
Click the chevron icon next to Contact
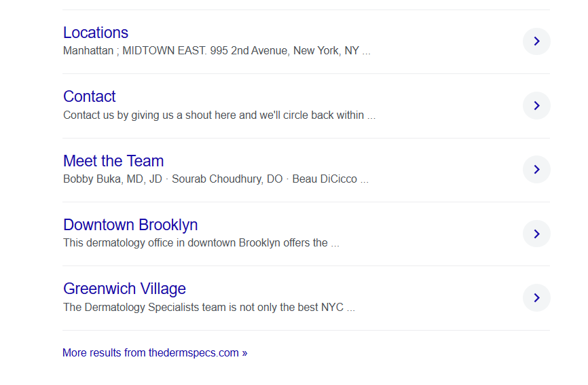[536, 105]
